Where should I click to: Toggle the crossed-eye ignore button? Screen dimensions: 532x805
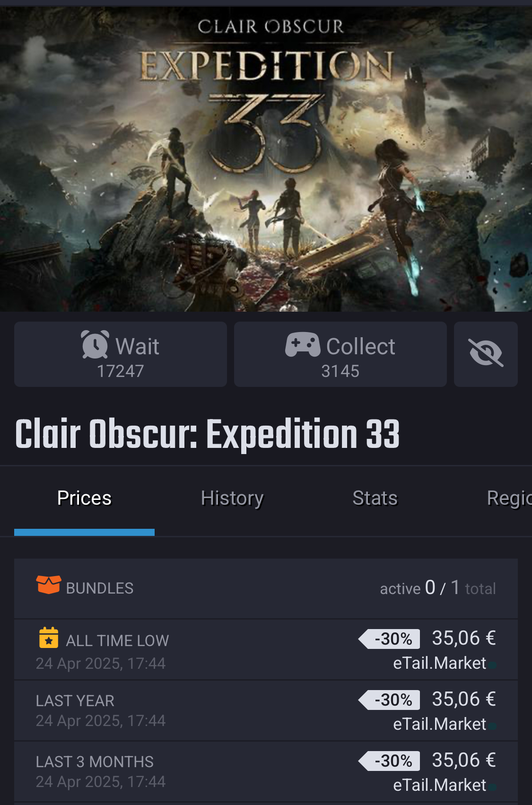coord(486,354)
